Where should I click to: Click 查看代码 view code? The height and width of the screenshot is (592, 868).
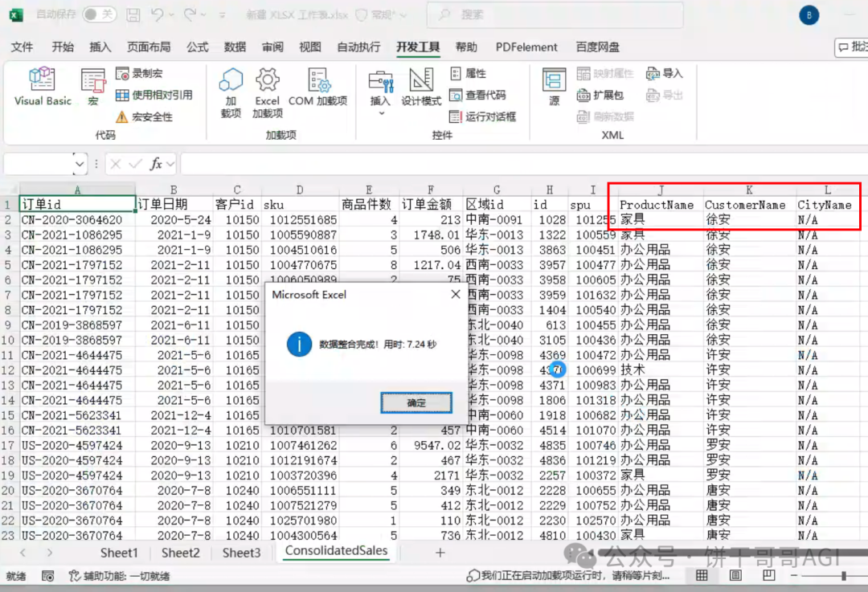click(477, 95)
